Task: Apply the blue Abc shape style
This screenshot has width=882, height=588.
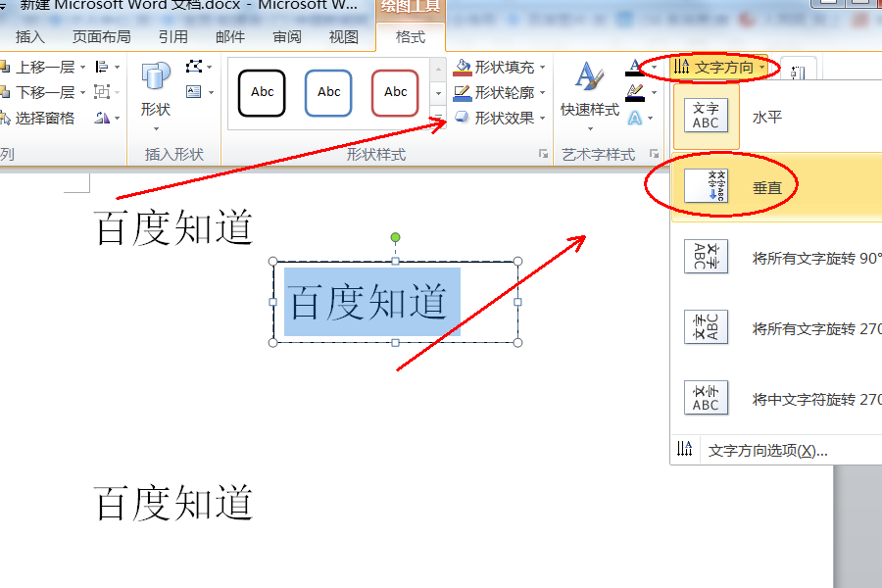Action: pos(327,94)
